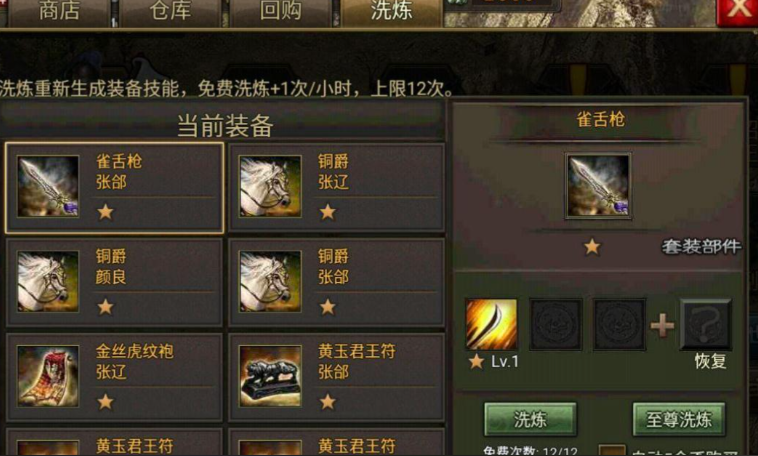758x456 pixels.
Task: Click the 铜爵 horse icon for 颜良
Action: (x=48, y=281)
